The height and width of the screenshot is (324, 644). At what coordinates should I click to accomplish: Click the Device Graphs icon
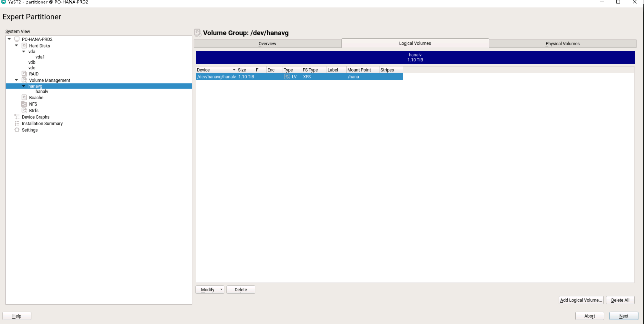point(17,117)
